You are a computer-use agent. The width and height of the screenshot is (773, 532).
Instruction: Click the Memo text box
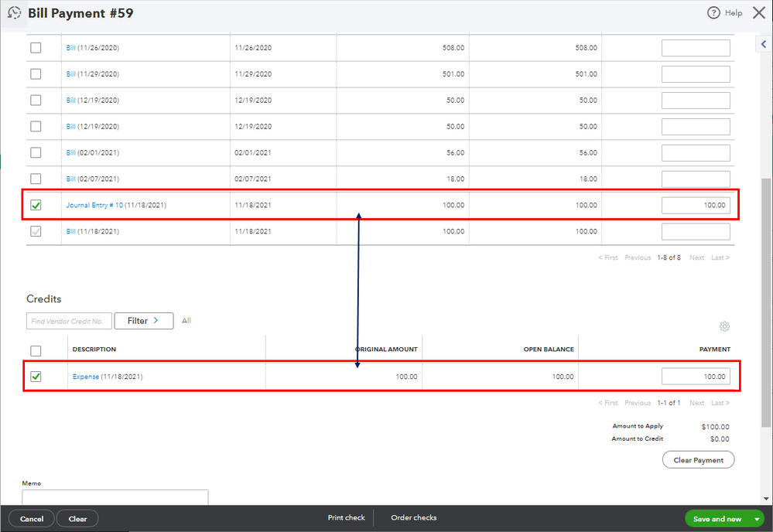tap(115, 497)
